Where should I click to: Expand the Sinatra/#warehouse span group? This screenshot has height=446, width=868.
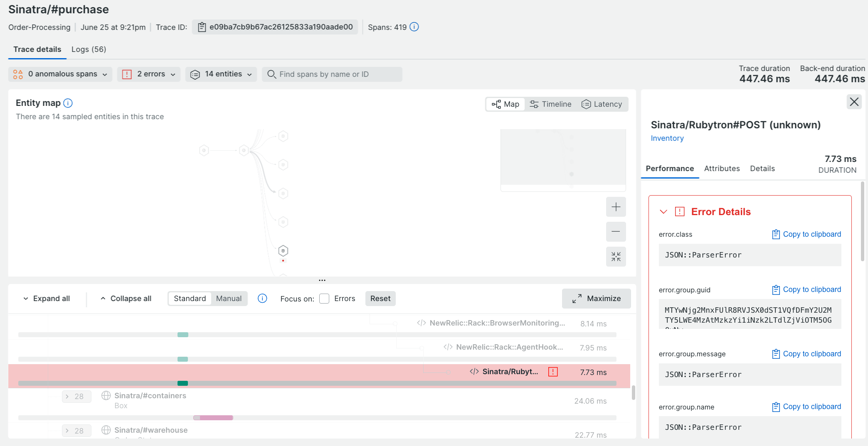coord(76,431)
